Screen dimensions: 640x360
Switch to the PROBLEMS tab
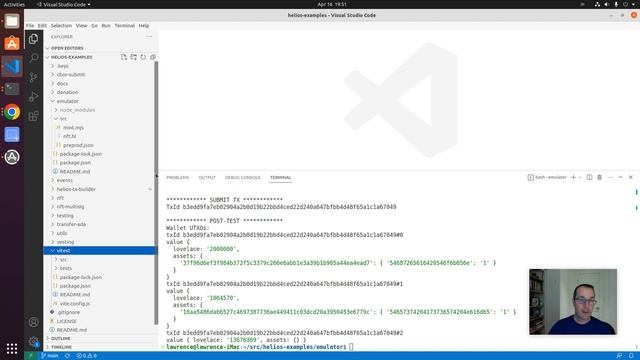(178, 178)
